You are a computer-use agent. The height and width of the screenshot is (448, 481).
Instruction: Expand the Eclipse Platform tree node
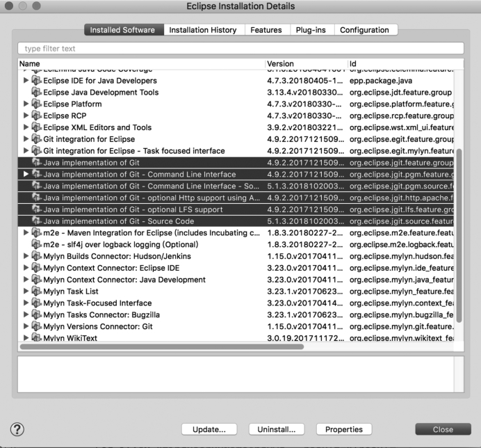[x=26, y=104]
